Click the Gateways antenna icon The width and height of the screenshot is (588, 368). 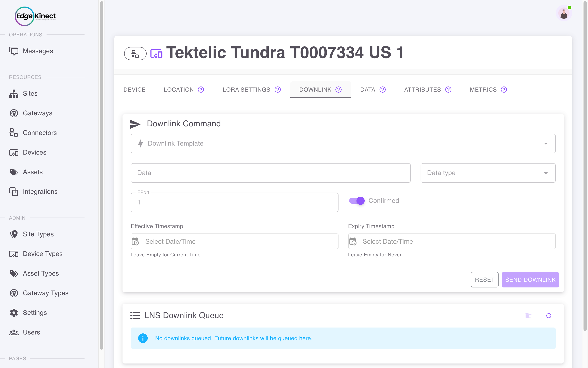coord(14,113)
